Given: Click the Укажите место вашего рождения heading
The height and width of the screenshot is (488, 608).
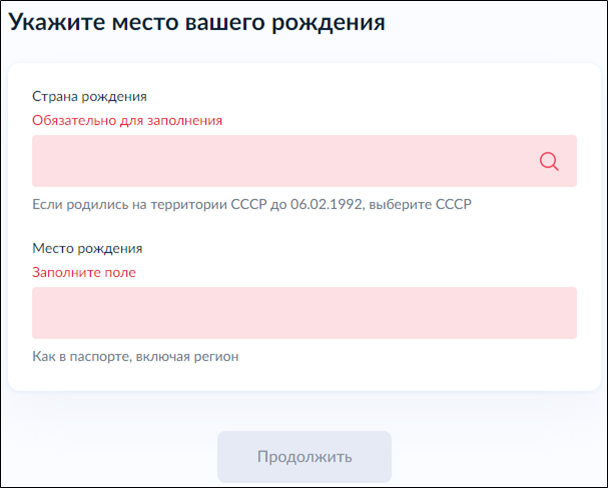Looking at the screenshot, I should click(x=197, y=23).
